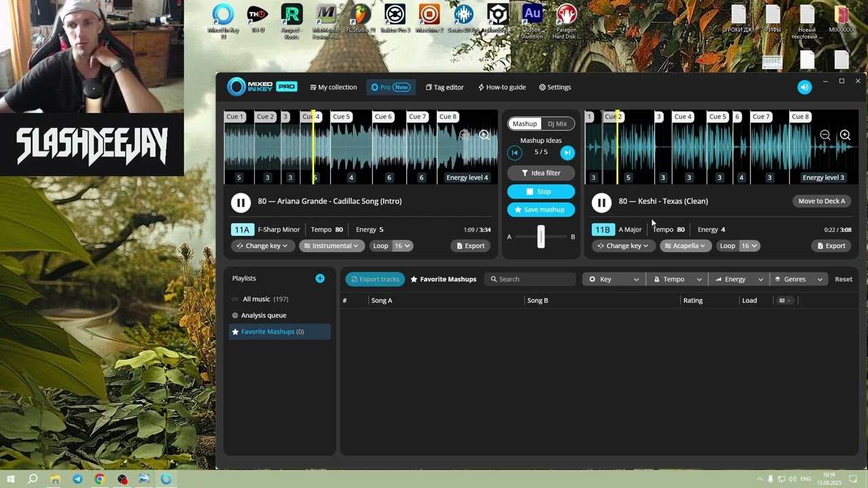Focus the mashup Search field
The height and width of the screenshot is (488, 868).
[x=530, y=279]
